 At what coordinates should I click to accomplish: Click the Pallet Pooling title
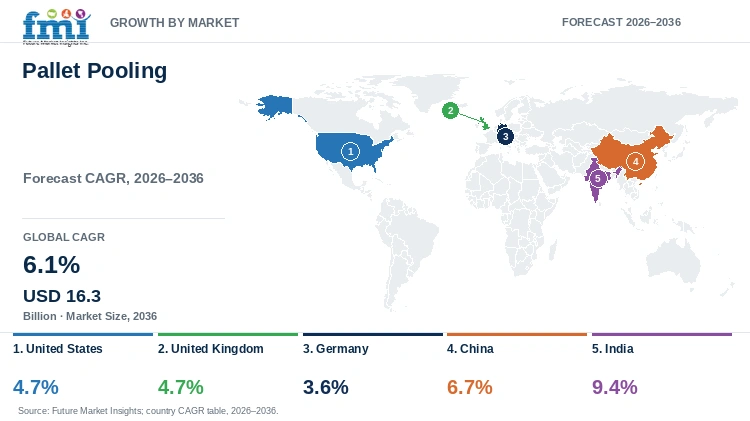(95, 71)
